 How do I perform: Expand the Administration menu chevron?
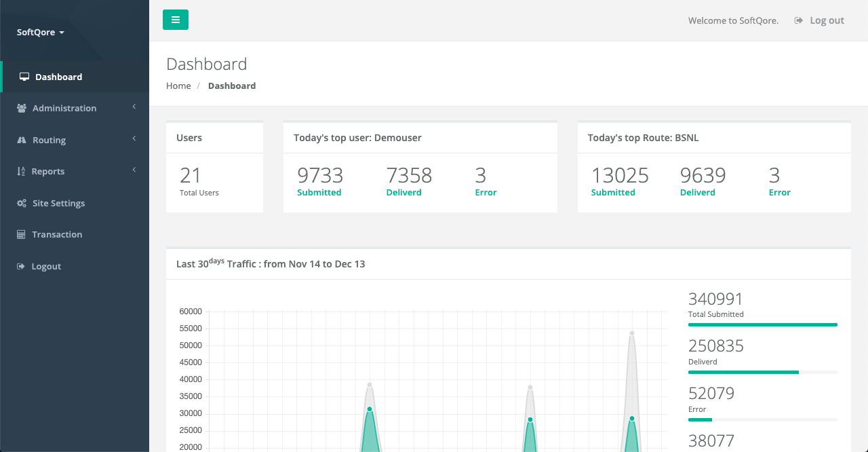134,107
